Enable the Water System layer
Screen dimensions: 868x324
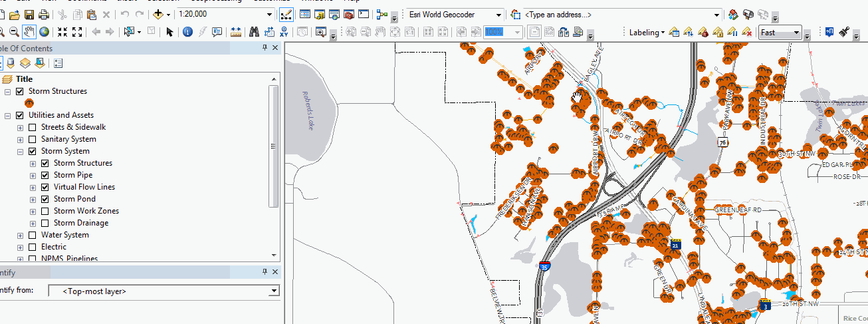(x=33, y=235)
